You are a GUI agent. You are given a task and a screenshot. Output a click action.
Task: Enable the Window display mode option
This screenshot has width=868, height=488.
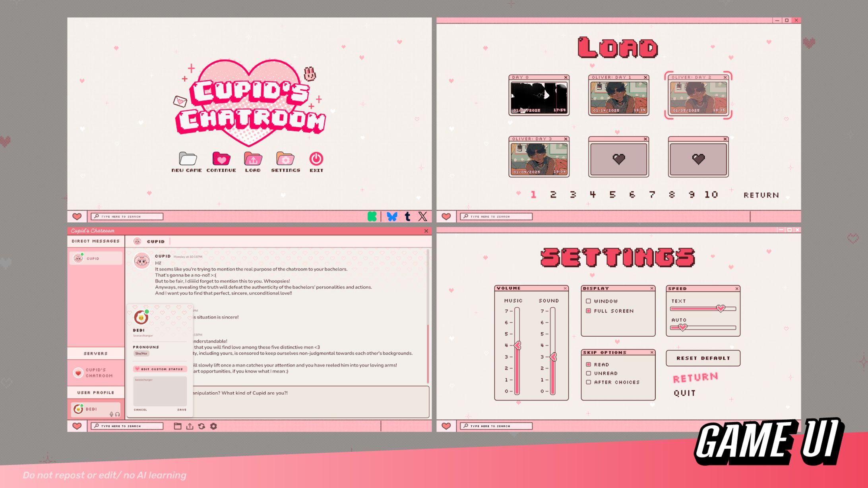[589, 301]
